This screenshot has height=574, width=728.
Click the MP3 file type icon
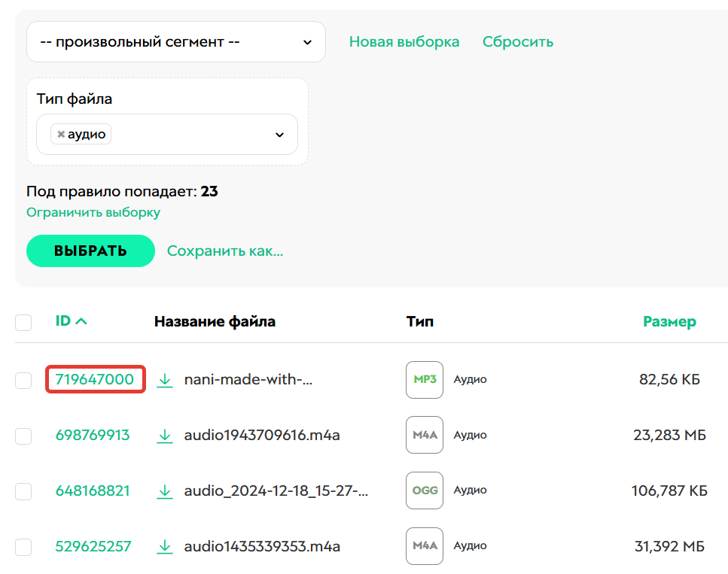coord(425,380)
